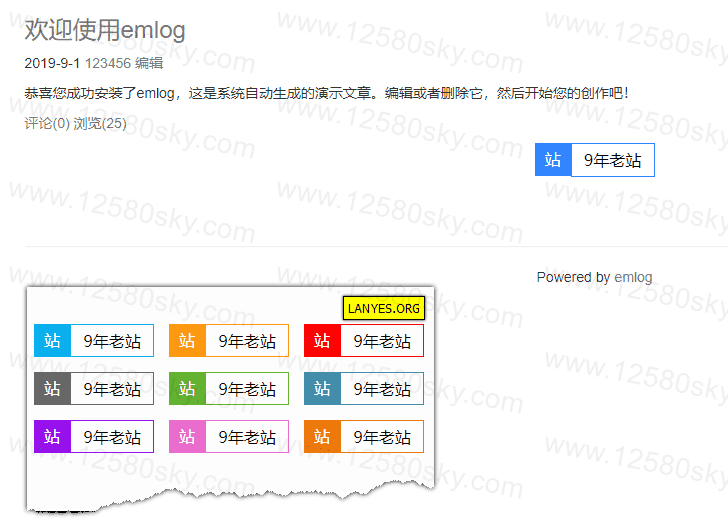Image resolution: width=728 pixels, height=520 pixels.
Task: Select the gray 9年老站 badge
Action: (x=94, y=389)
